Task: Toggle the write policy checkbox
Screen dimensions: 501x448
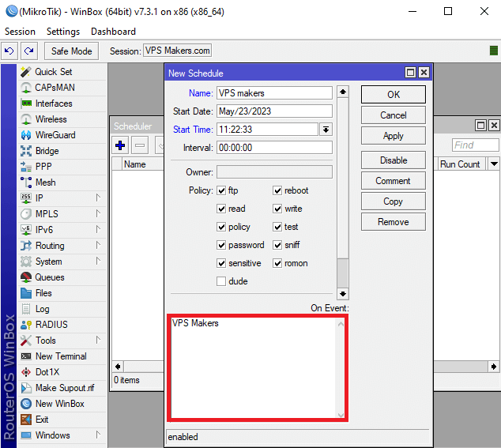Action: pyautogui.click(x=277, y=209)
